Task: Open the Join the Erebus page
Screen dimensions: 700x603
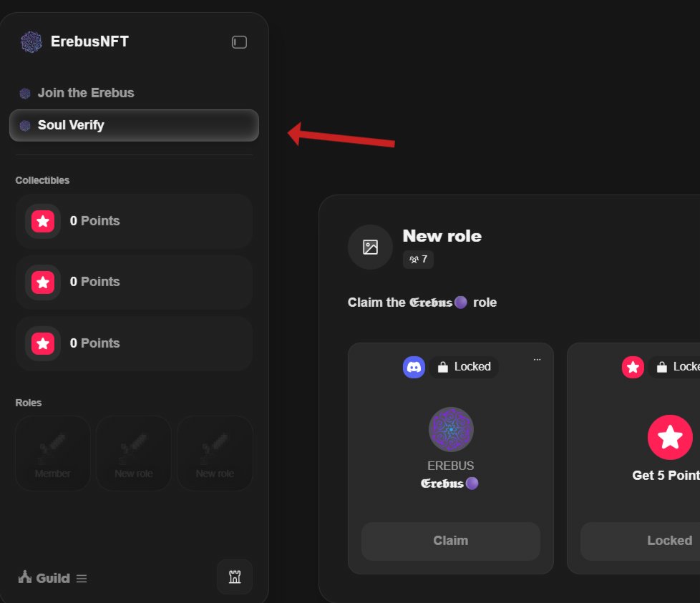Action: pyautogui.click(x=134, y=93)
